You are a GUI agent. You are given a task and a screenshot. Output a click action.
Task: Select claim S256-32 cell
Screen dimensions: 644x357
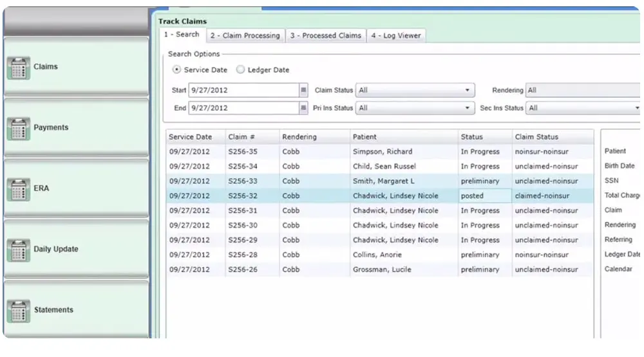coord(252,196)
